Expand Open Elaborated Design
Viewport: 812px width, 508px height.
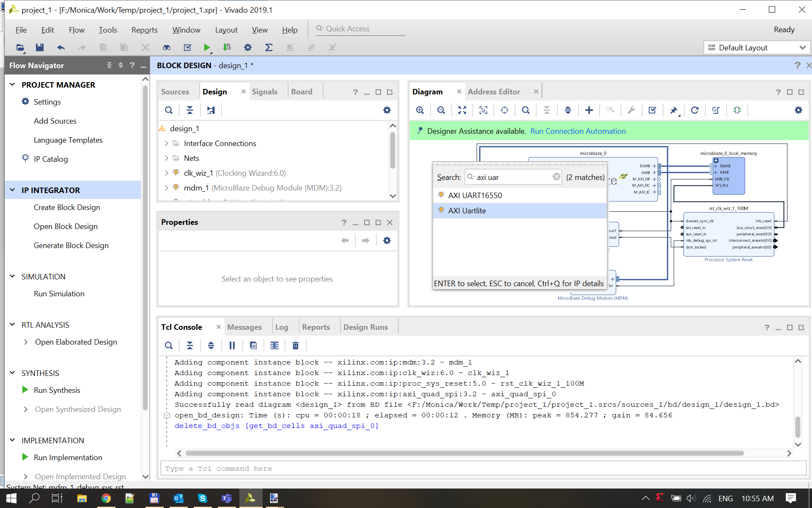[26, 342]
